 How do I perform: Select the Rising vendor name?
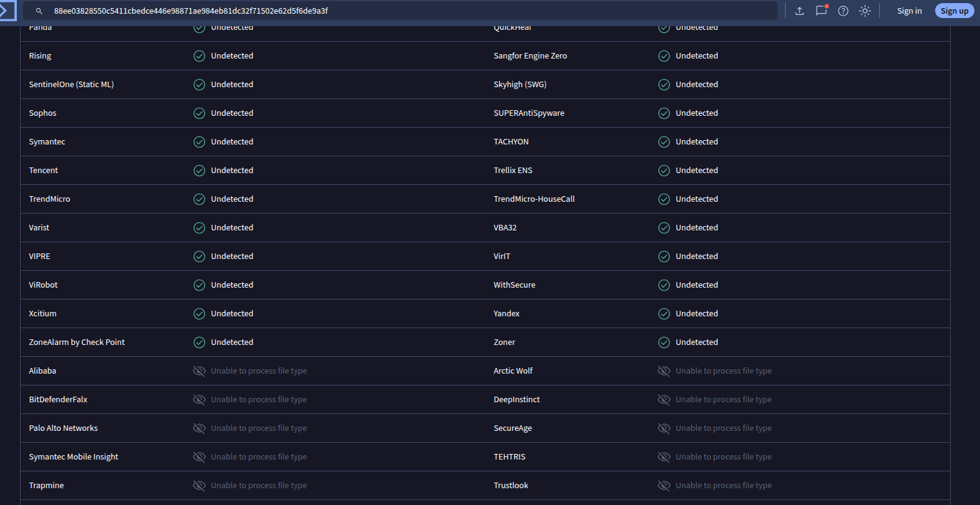[x=40, y=56]
